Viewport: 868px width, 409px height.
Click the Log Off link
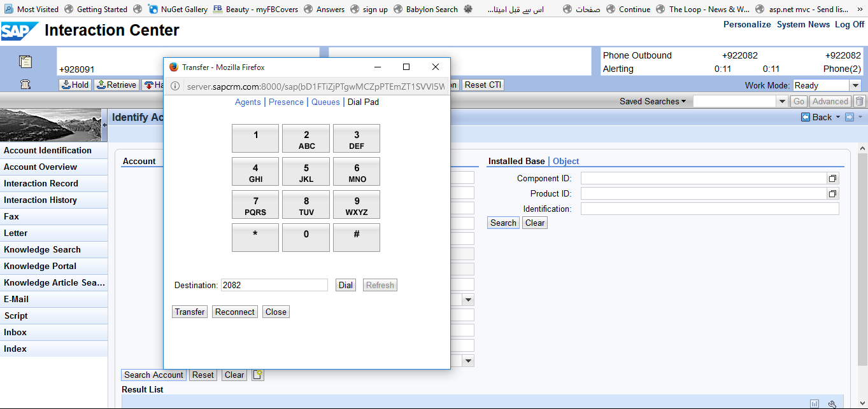pyautogui.click(x=850, y=24)
